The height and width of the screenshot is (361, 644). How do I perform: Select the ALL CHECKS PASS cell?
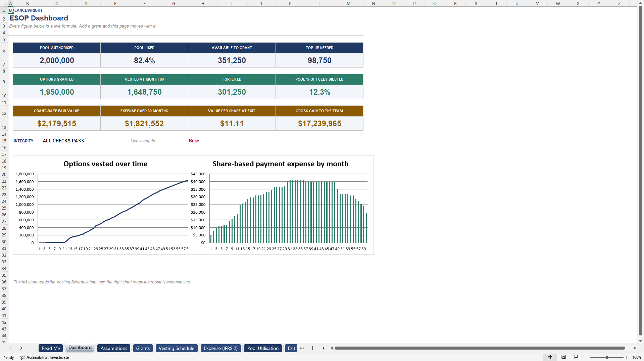point(63,141)
